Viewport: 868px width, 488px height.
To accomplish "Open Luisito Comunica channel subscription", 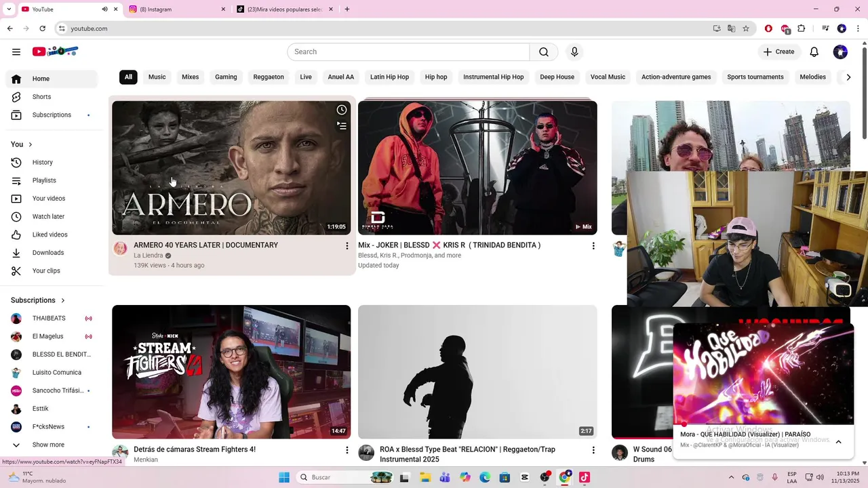I will click(x=52, y=373).
